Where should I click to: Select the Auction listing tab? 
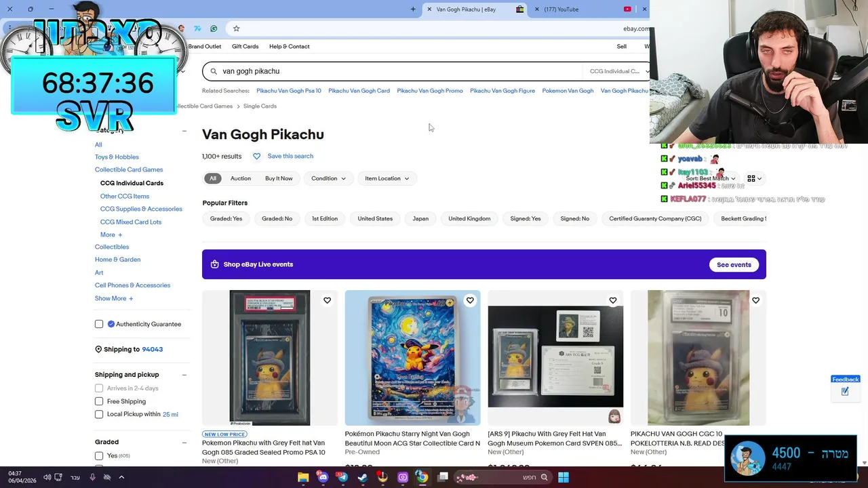241,178
